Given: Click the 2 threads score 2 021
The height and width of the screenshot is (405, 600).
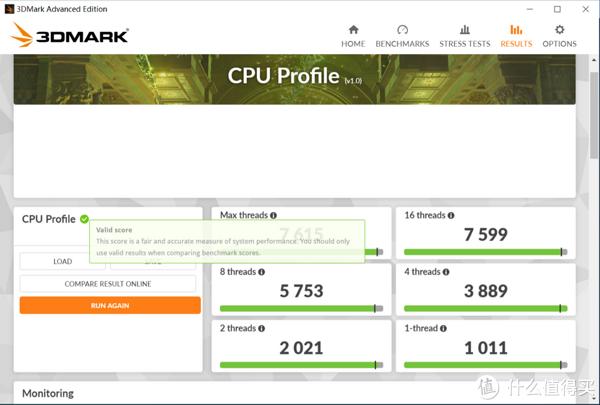Looking at the screenshot, I should click(x=301, y=348).
